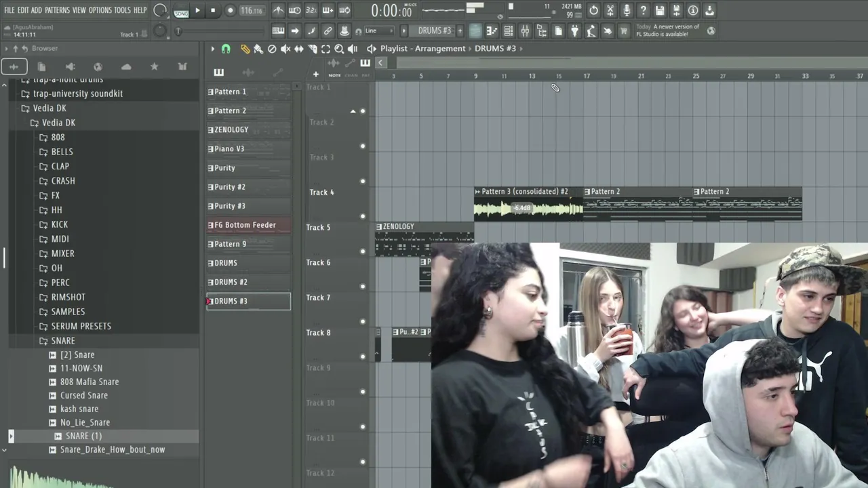
Task: Open the PATTERNS menu
Action: pos(57,10)
